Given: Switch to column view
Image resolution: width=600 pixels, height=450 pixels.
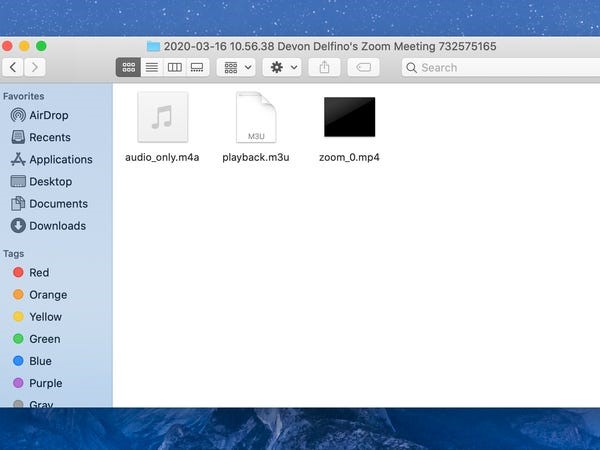Looking at the screenshot, I should pos(174,67).
